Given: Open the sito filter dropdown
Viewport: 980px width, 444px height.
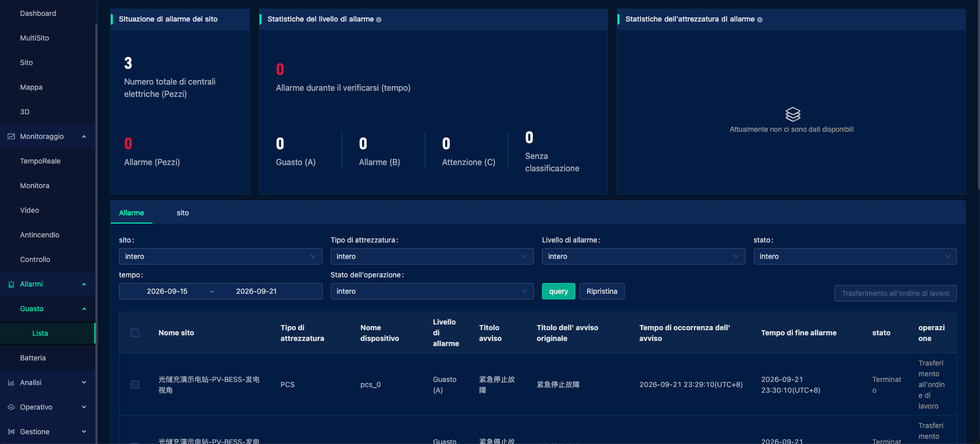Looking at the screenshot, I should click(x=221, y=256).
